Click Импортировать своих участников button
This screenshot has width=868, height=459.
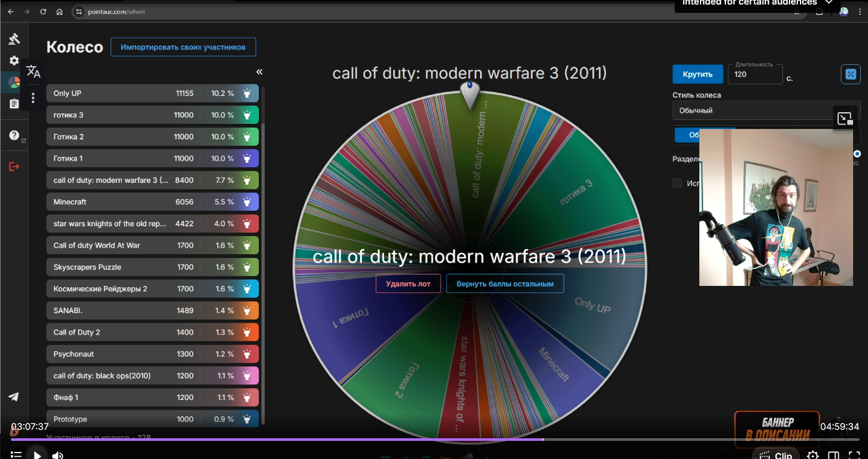pyautogui.click(x=183, y=47)
